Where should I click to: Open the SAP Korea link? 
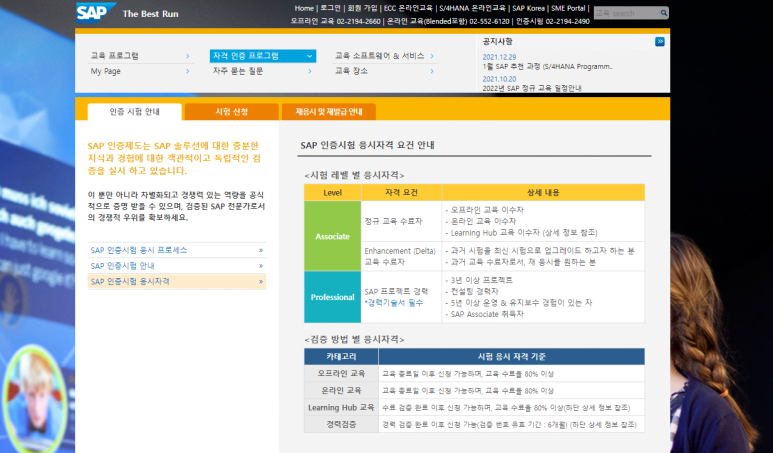tap(528, 8)
